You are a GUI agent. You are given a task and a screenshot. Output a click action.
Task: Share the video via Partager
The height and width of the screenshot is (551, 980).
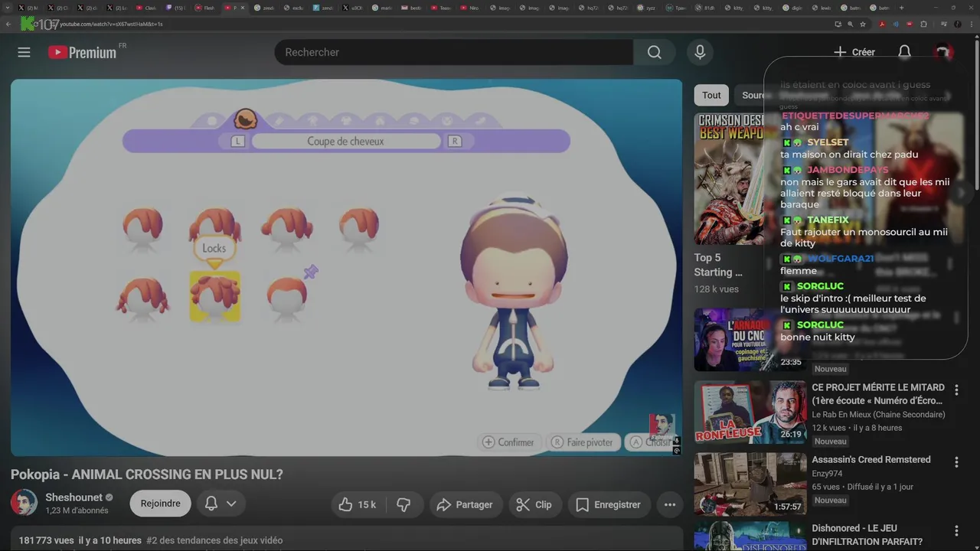tap(464, 504)
